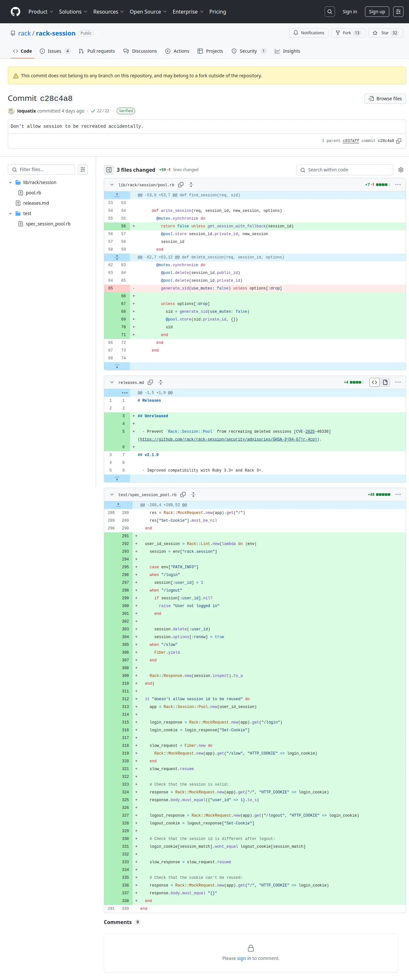
Task: Open the Solutions dropdown menu
Action: (x=73, y=12)
